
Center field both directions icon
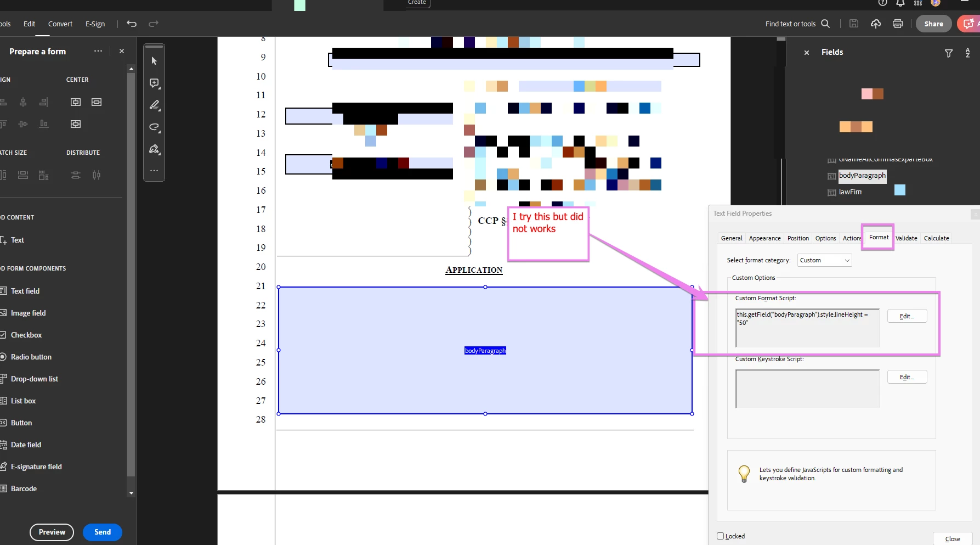[x=76, y=124]
